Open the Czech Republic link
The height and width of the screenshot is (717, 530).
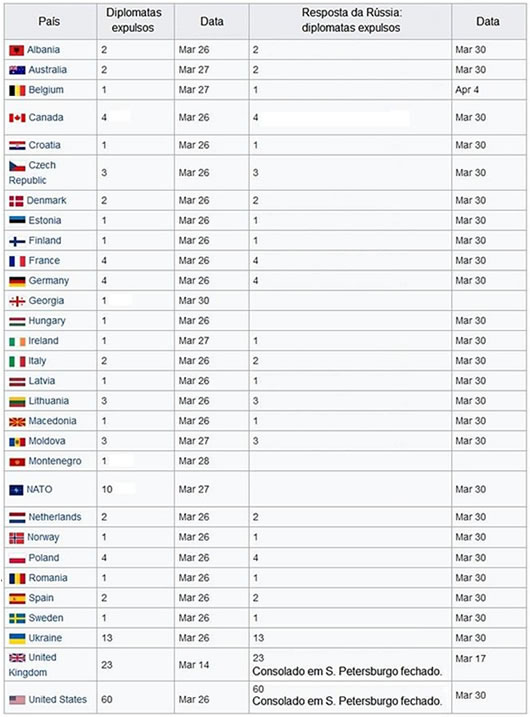click(32, 172)
